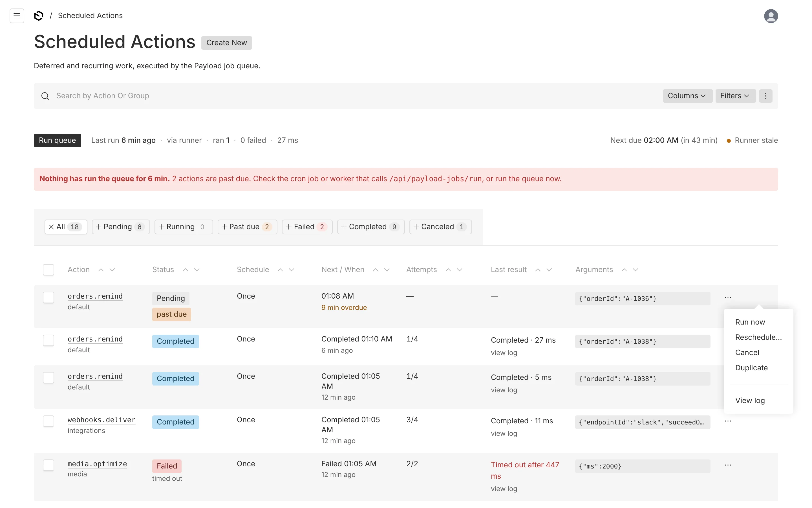
Task: Check the media.optimize row checkbox
Action: [48, 465]
